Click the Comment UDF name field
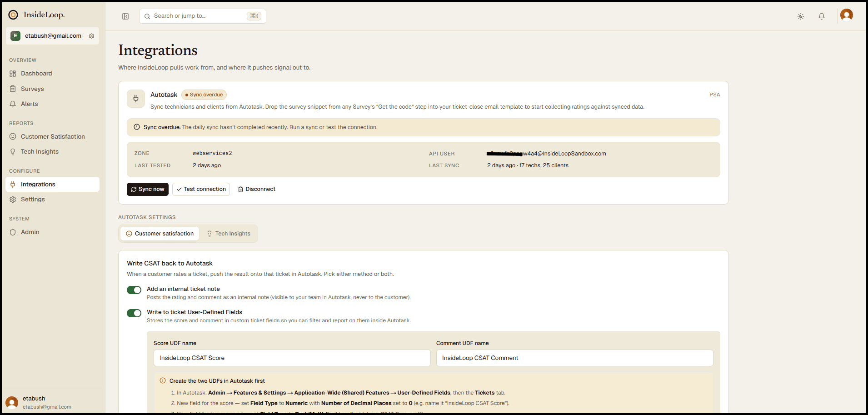The image size is (868, 415). [x=575, y=358]
